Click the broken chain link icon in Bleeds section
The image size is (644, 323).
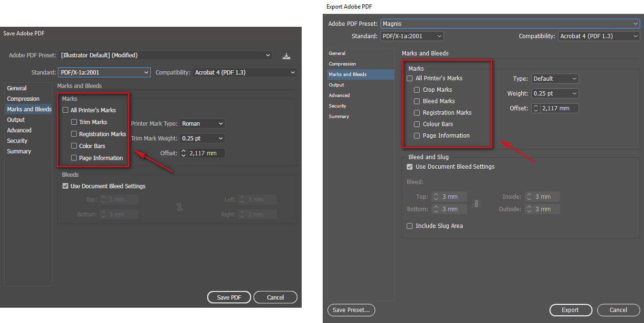[x=179, y=206]
